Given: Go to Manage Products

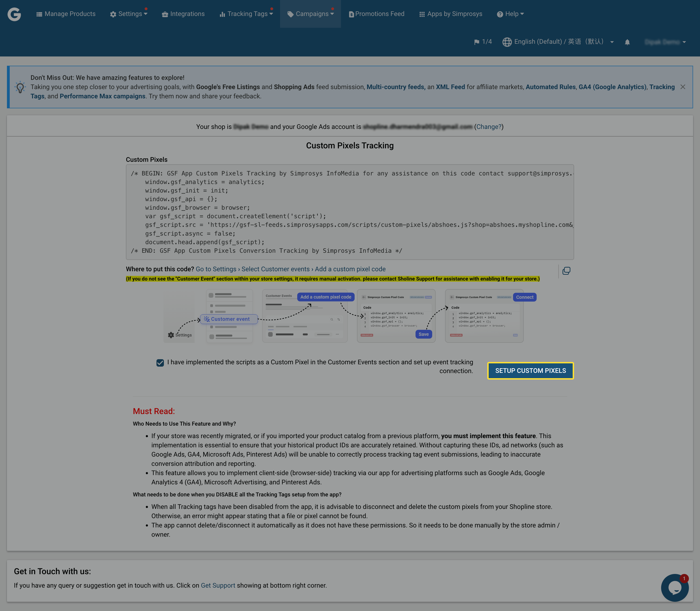Looking at the screenshot, I should pyautogui.click(x=66, y=14).
